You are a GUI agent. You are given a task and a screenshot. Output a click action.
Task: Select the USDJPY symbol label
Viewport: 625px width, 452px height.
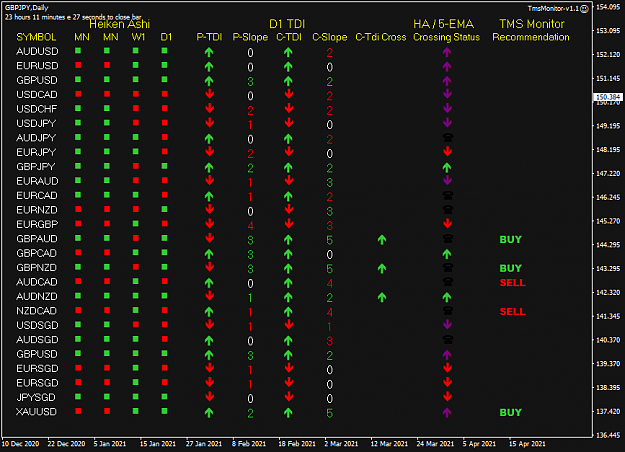(x=36, y=124)
